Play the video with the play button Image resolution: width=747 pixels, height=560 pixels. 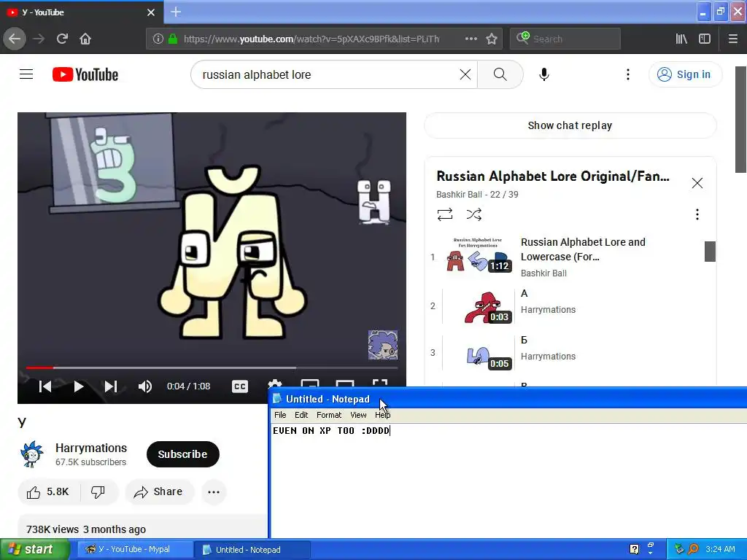pos(79,386)
